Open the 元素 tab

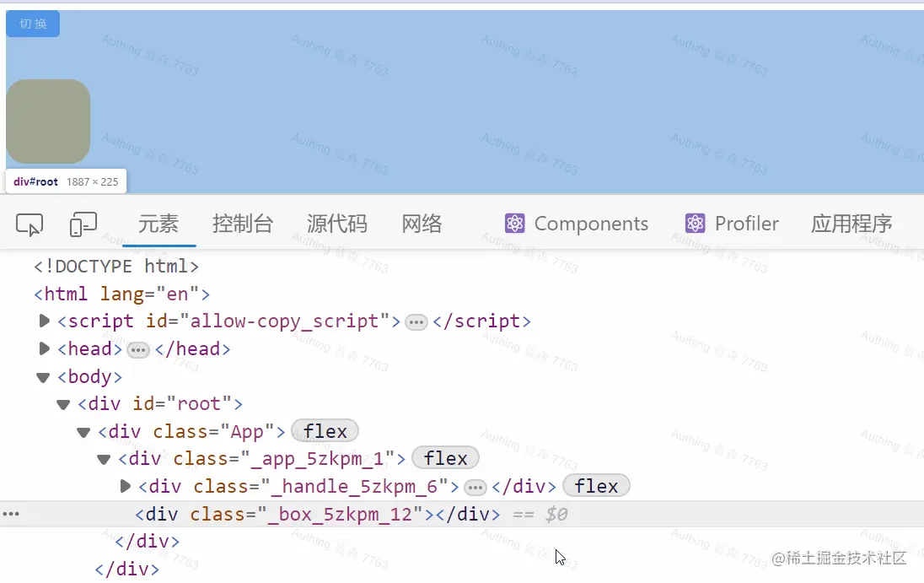coord(158,224)
